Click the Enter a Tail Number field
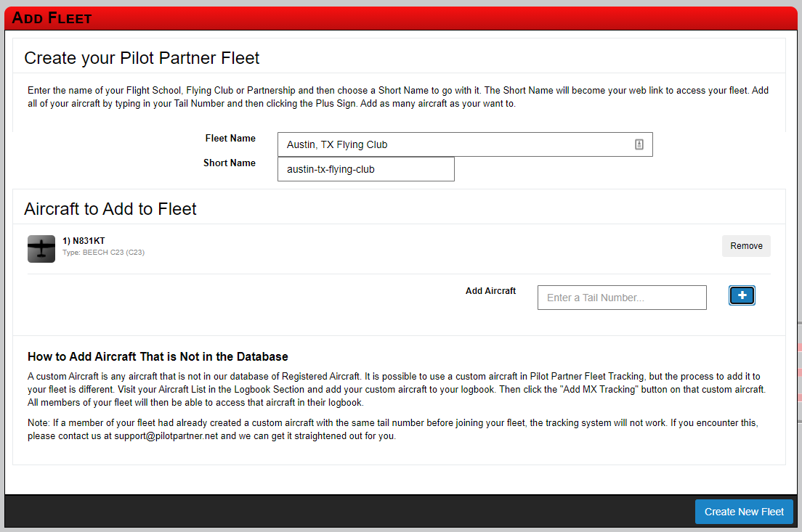The image size is (802, 532). (x=622, y=298)
